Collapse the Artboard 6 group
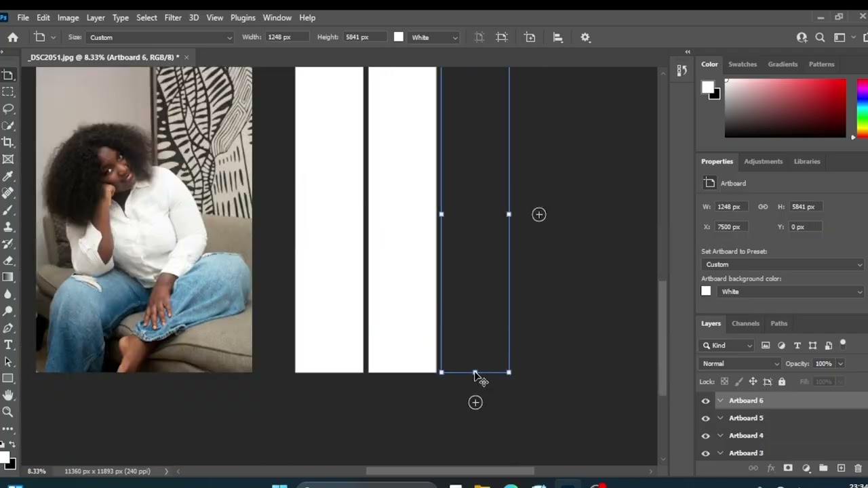 pyautogui.click(x=720, y=401)
